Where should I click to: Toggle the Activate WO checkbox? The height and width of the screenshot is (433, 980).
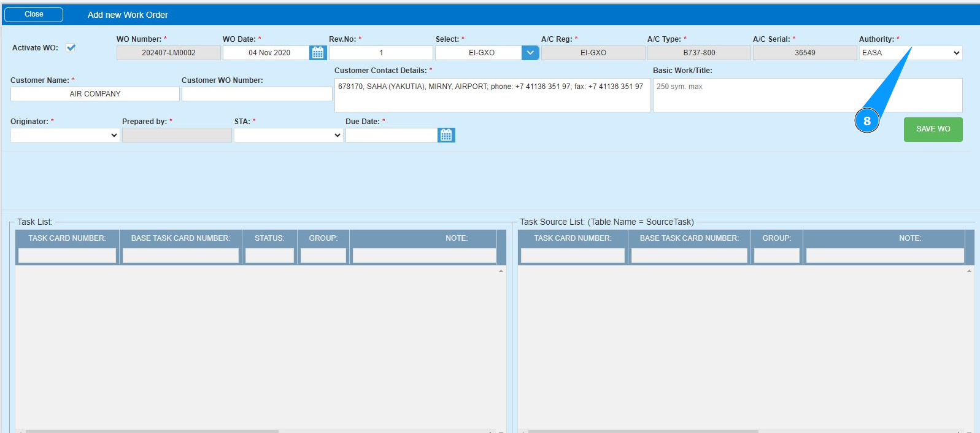click(71, 47)
